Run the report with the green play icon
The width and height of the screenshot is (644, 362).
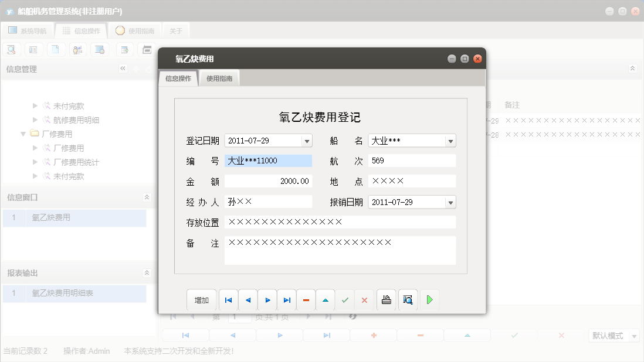point(429,299)
